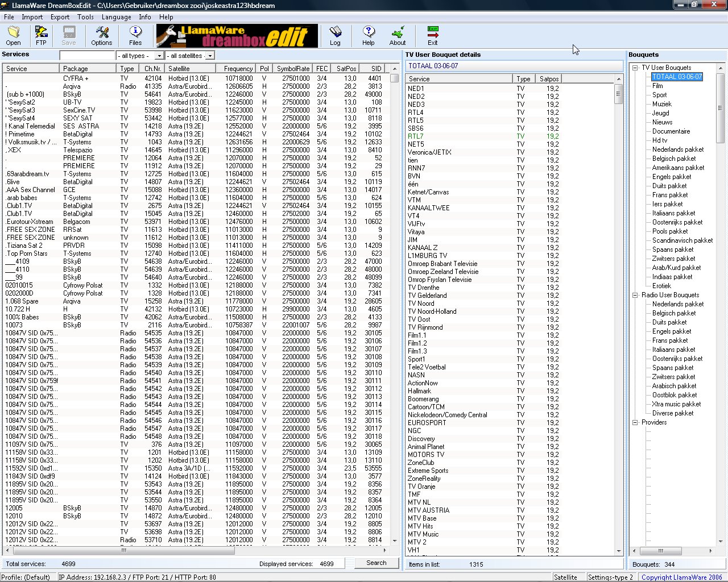The width and height of the screenshot is (728, 582).
Task: Select NED1 in the bouquet list
Action: pos(510,89)
